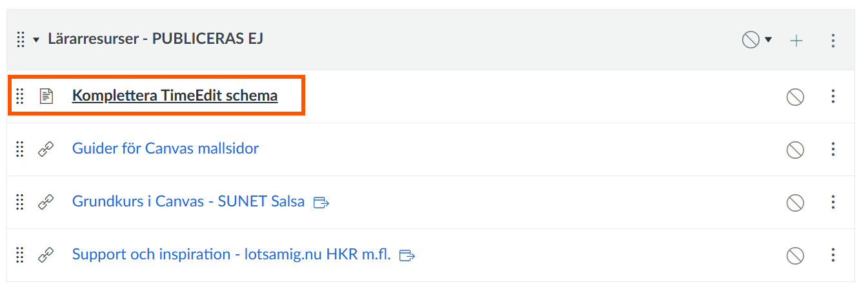Viewport: 868px width, 291px height.
Task: Open the options menu for the Lärarresurser module
Action: click(833, 41)
